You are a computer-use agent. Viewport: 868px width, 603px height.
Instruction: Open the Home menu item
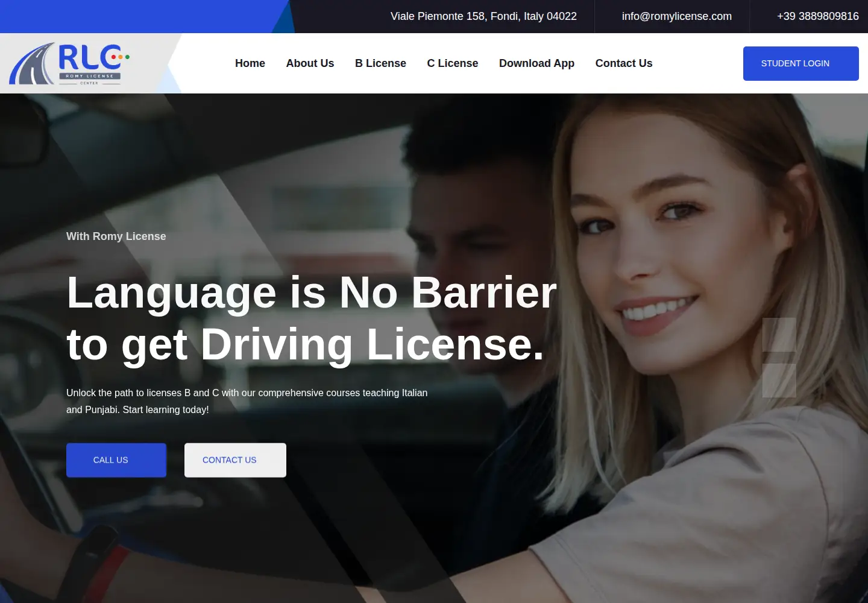(x=250, y=63)
